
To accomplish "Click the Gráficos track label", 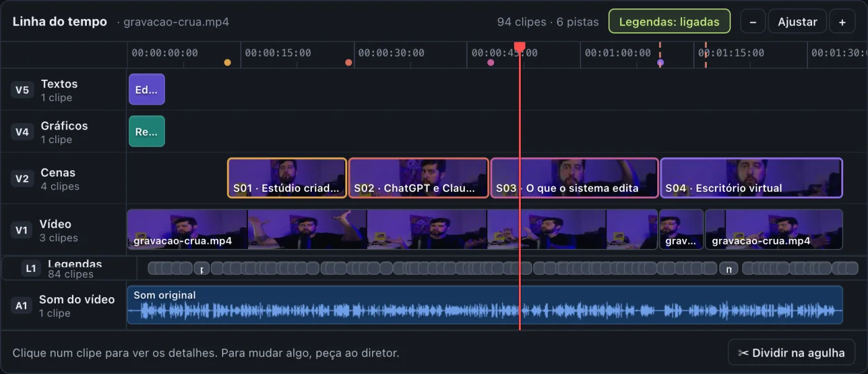I will click(x=64, y=126).
